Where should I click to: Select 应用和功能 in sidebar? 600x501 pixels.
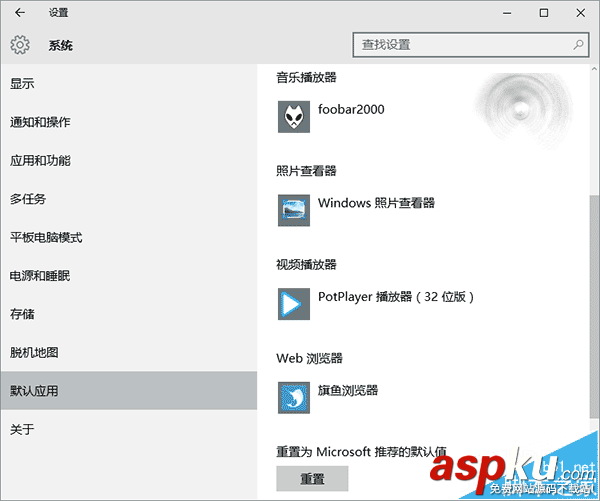tap(129, 160)
